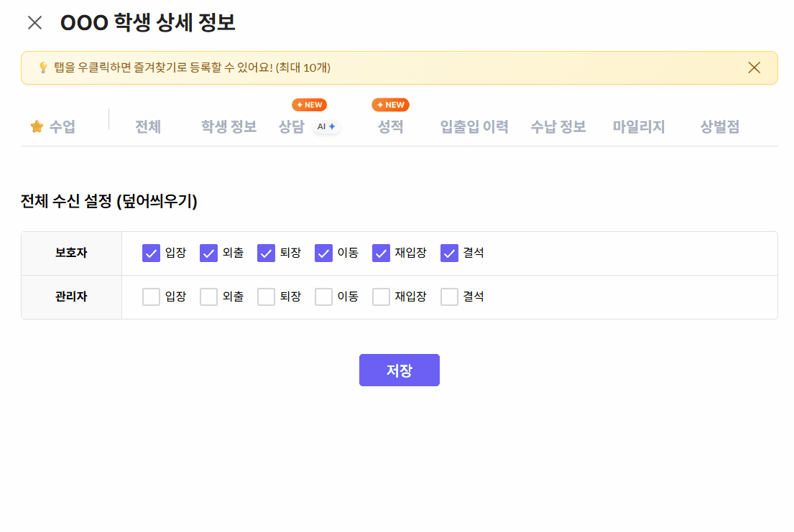This screenshot has height=532, width=794.
Task: Click the NEW badge above 성적
Action: pos(390,105)
